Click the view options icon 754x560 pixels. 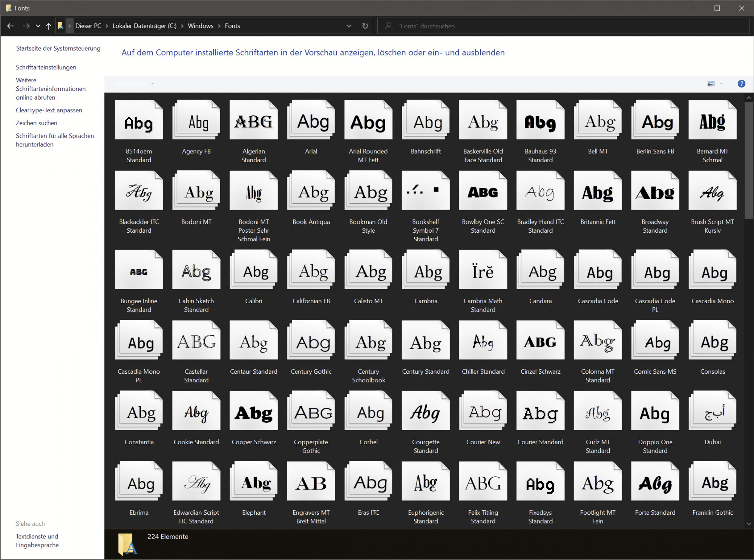711,84
